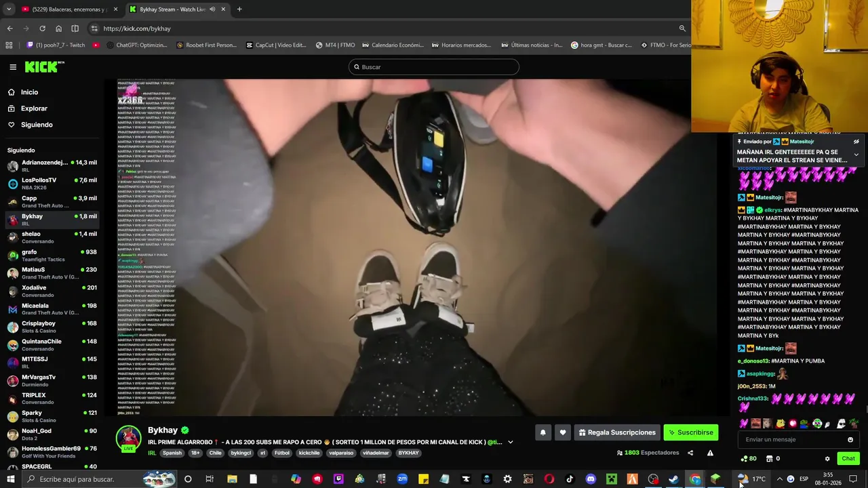Expand the pinned message chevron

click(x=856, y=155)
